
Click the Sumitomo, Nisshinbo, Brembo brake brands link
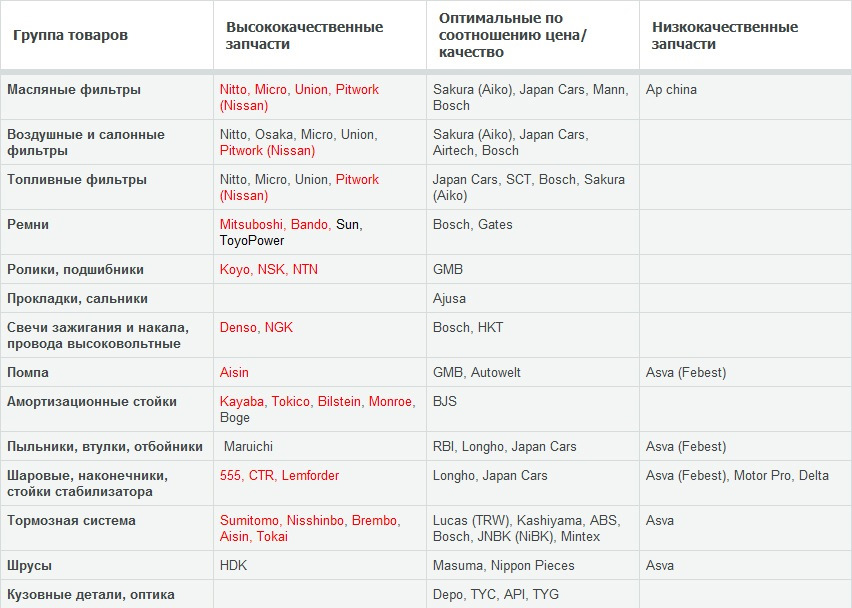(x=309, y=520)
